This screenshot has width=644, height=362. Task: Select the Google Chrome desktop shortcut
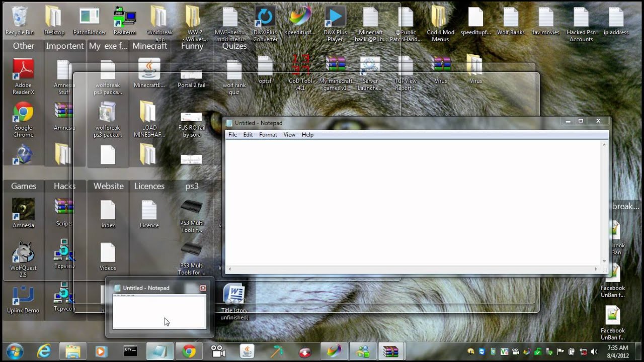(23, 120)
